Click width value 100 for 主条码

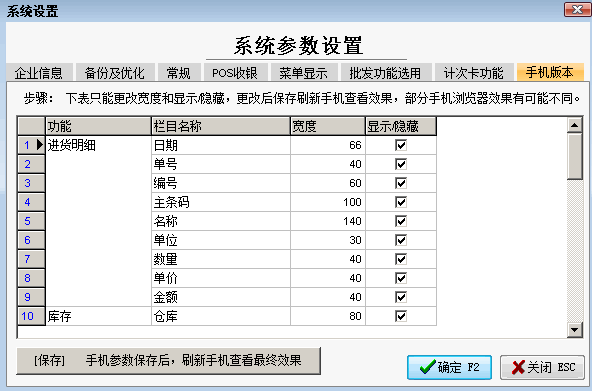[328, 202]
